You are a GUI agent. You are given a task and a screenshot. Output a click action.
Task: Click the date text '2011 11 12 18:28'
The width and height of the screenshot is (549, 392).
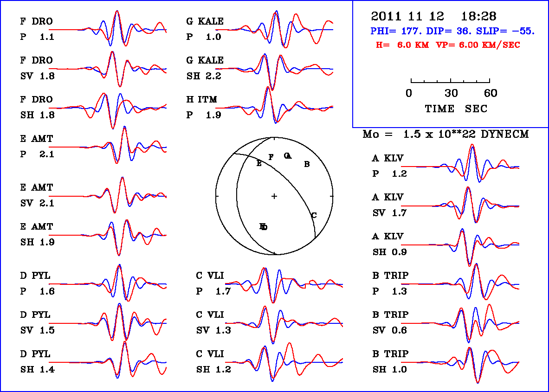click(433, 16)
